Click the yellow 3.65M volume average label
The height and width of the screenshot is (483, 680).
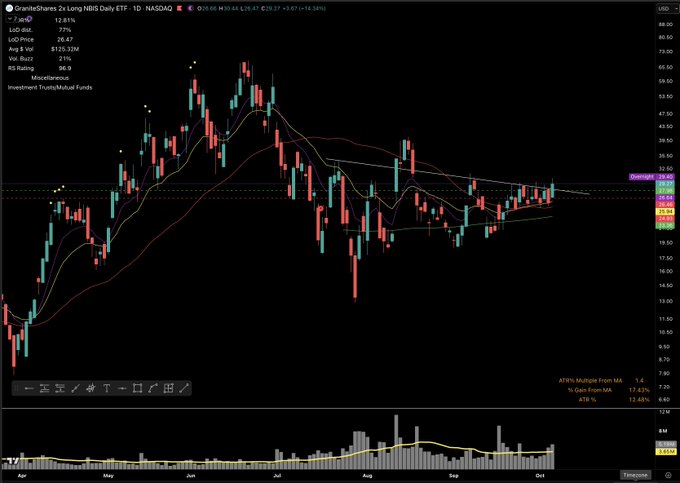tap(667, 451)
